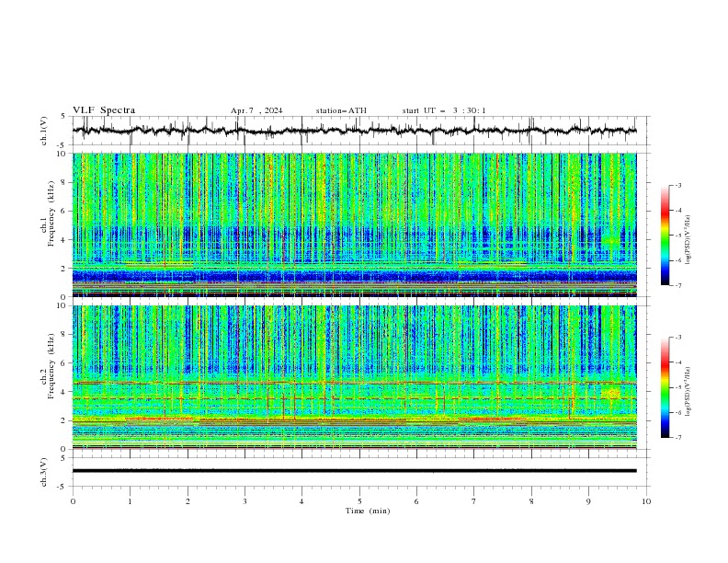The height and width of the screenshot is (563, 728).
Task: Click the 'start UT = 3:30:1' text
Action: point(444,110)
